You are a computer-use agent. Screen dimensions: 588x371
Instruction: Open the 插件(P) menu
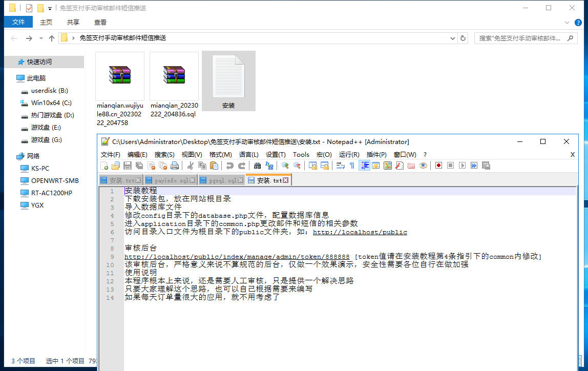point(376,154)
